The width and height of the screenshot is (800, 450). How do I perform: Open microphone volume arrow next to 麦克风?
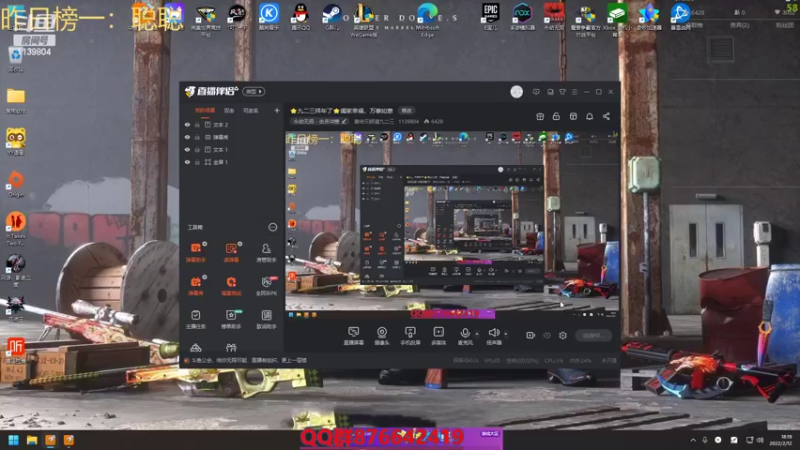(477, 334)
